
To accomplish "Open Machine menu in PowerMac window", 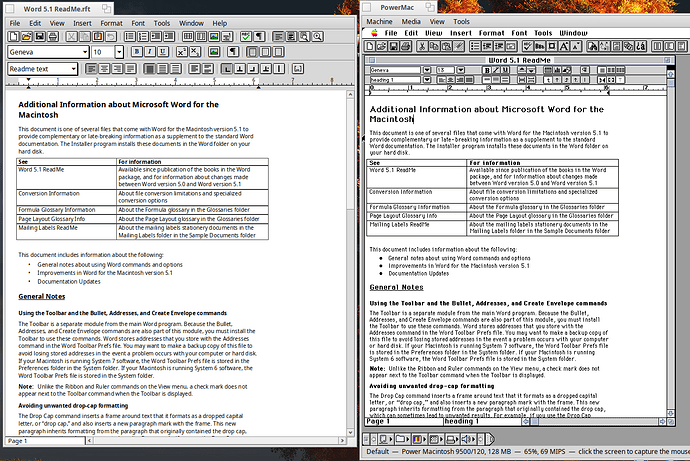I will [x=379, y=22].
